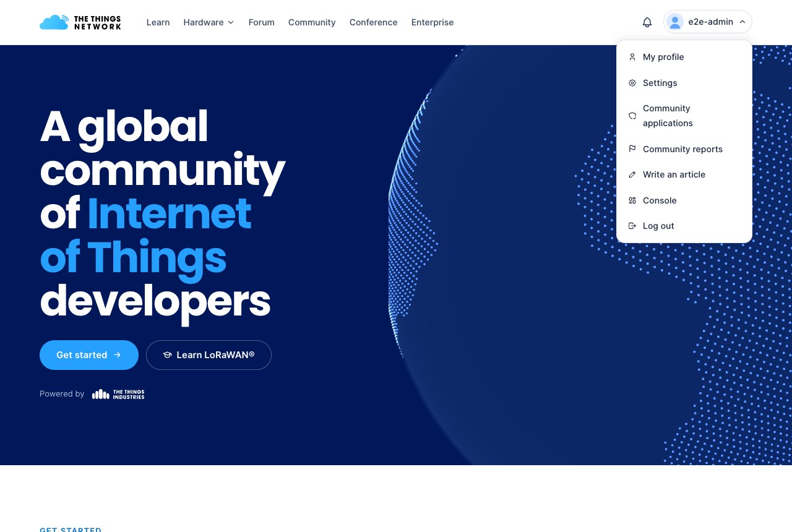This screenshot has height=532, width=792.
Task: Choose Log out from menu
Action: tap(684, 226)
